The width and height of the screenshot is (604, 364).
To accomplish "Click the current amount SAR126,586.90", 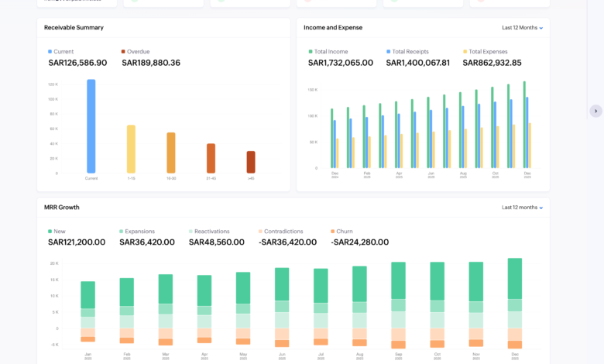I will tap(77, 63).
